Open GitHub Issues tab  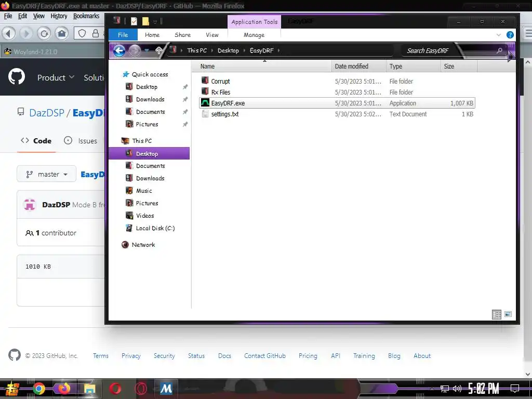(x=81, y=140)
